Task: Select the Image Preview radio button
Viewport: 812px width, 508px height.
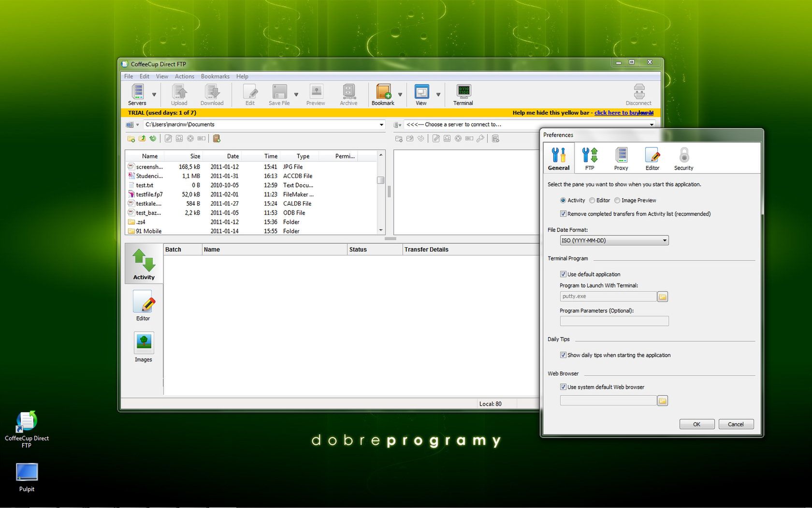Action: coord(617,200)
